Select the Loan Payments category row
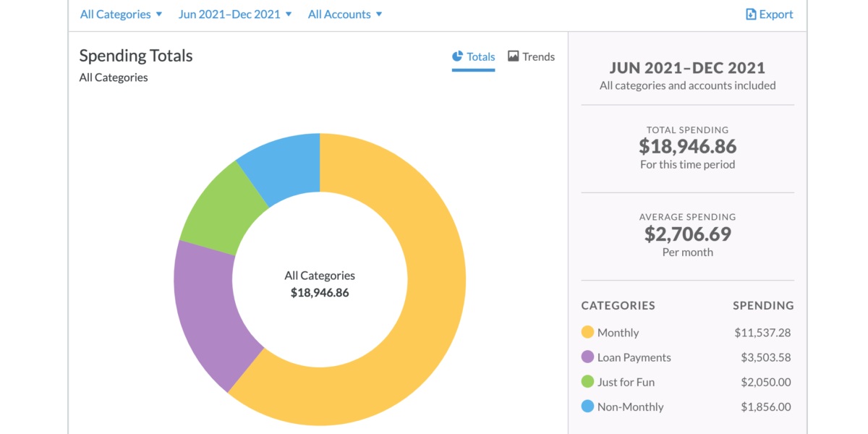Screen dimensions: 868x434 [x=687, y=357]
